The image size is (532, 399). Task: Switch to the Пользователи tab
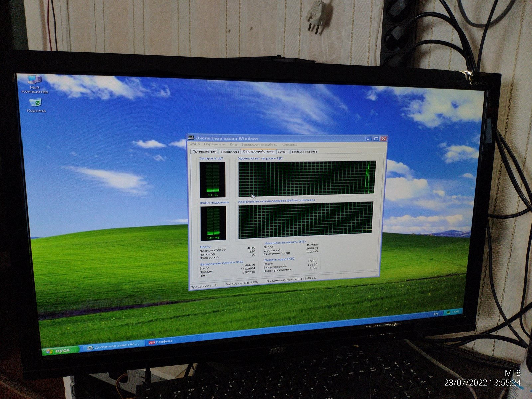(304, 152)
